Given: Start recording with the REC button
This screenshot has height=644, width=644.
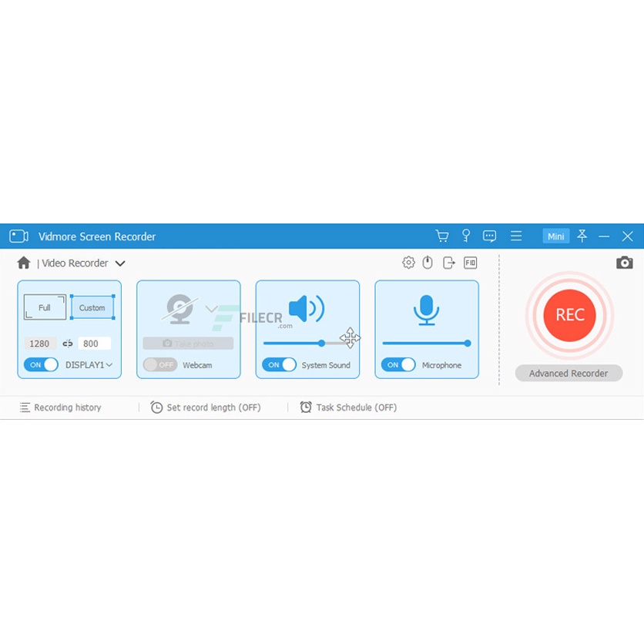Looking at the screenshot, I should 569,315.
